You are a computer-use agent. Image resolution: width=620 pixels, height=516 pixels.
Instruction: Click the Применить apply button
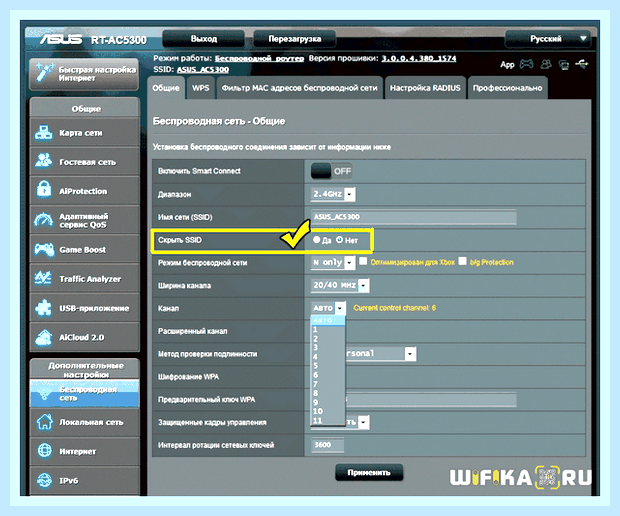click(x=369, y=472)
